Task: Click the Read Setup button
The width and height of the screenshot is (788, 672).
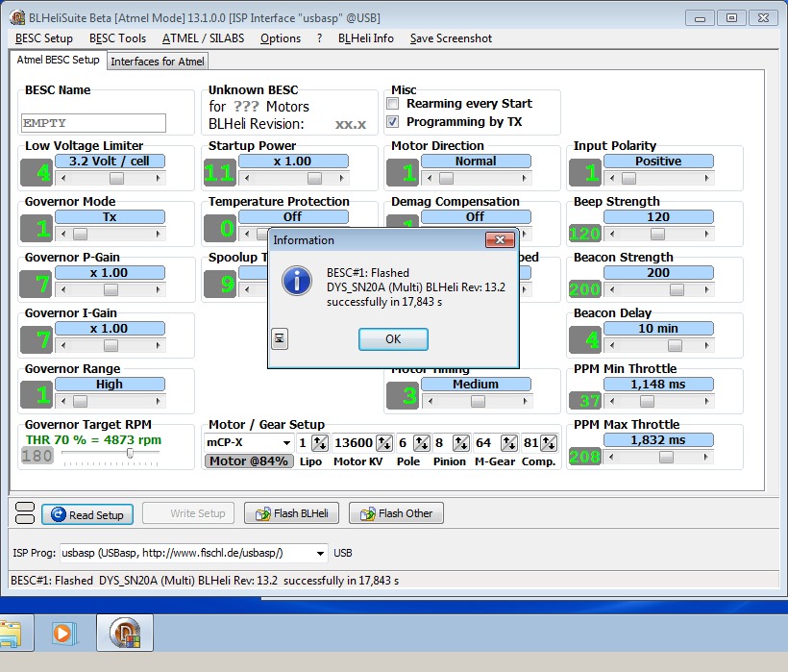Action: coord(87,514)
